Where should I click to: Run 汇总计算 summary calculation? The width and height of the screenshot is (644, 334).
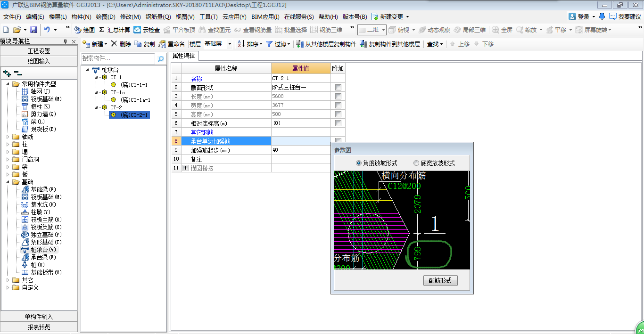pyautogui.click(x=115, y=30)
